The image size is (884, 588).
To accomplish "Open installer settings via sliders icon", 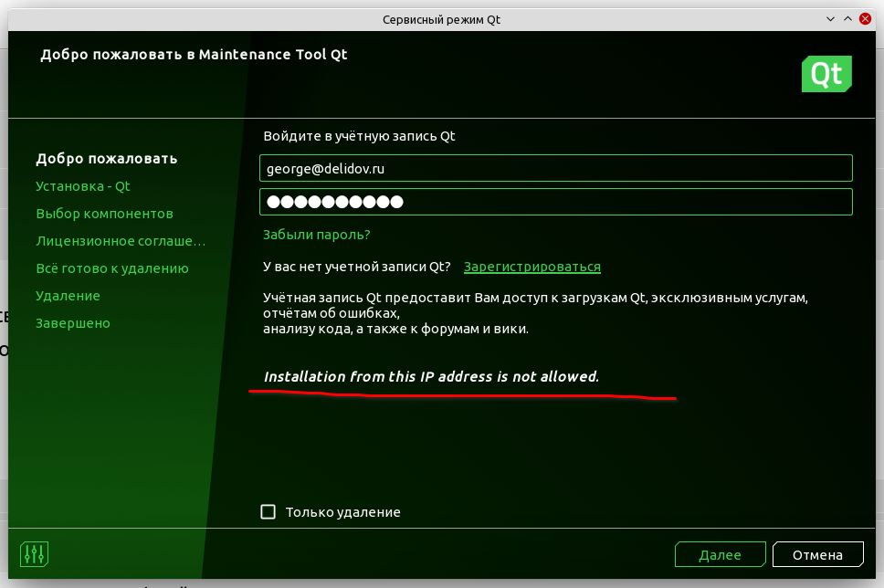I will [34, 554].
